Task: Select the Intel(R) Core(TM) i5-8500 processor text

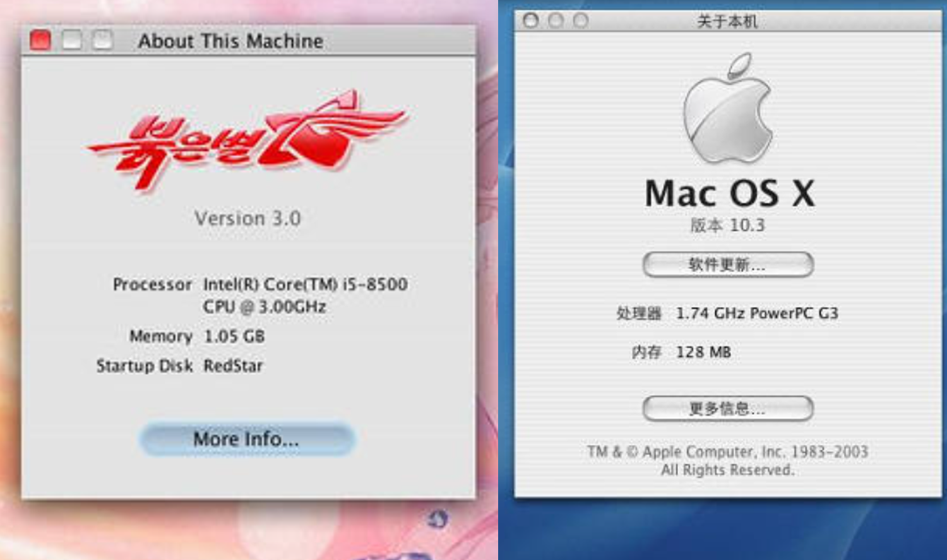Action: coord(305,284)
